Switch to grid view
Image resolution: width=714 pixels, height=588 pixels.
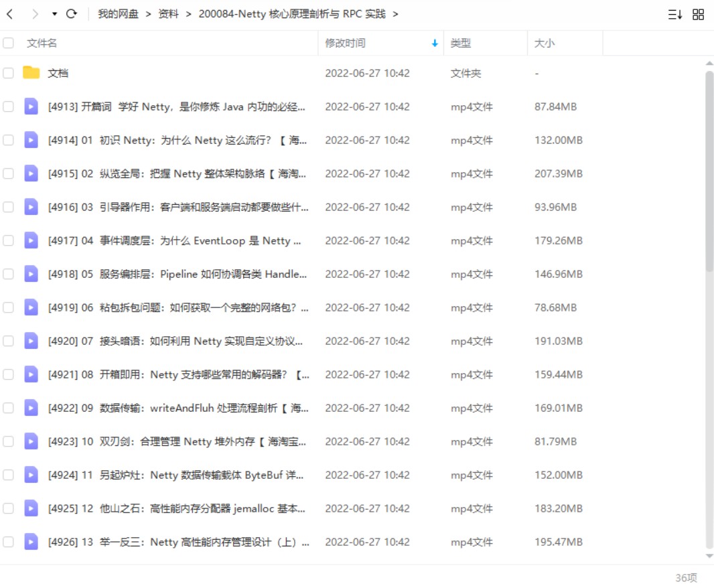coord(698,15)
